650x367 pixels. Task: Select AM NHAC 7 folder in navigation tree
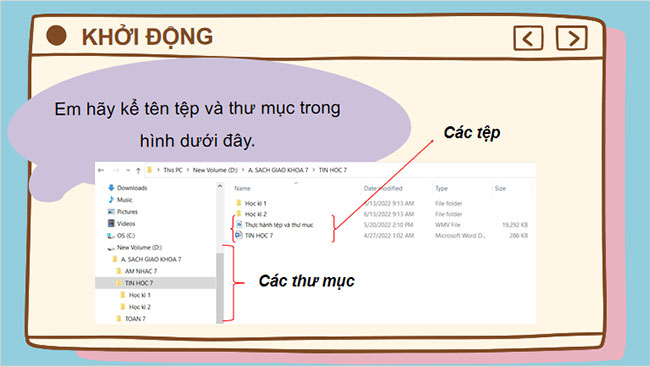(141, 271)
